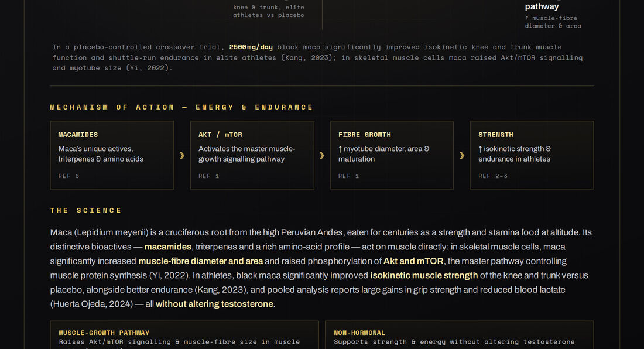The image size is (644, 349).
Task: Select the Macamides mechanism card
Action: [x=112, y=155]
